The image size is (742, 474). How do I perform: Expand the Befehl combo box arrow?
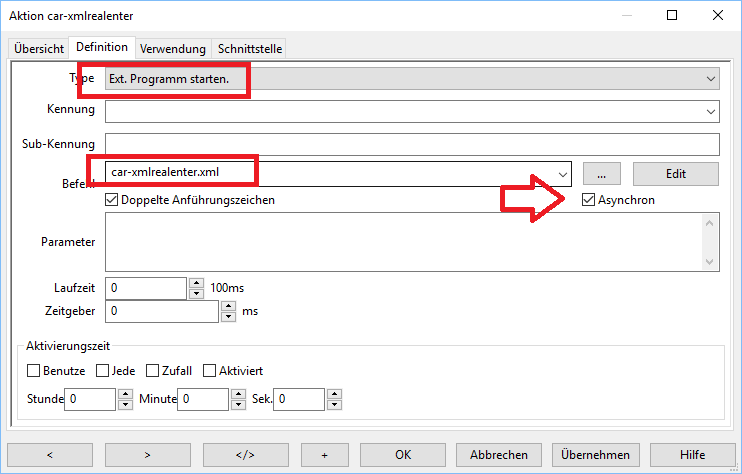pos(562,173)
